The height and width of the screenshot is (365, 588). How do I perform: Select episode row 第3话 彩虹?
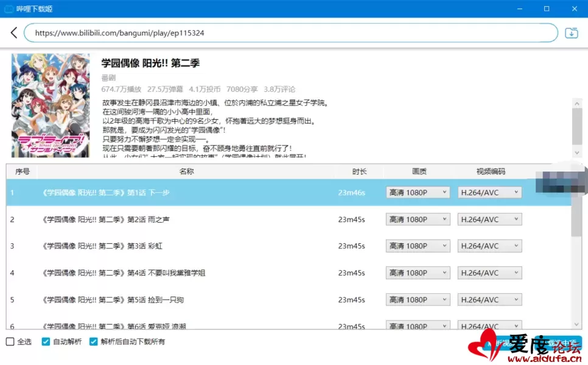click(x=289, y=246)
